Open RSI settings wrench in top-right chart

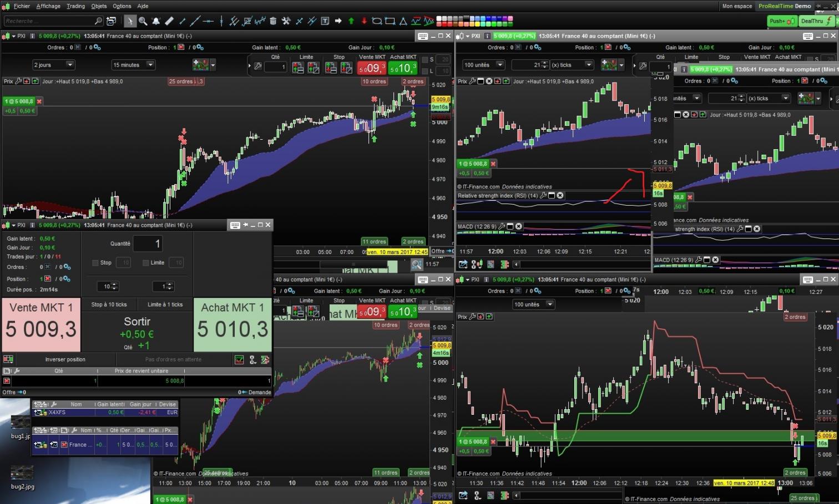pyautogui.click(x=543, y=196)
